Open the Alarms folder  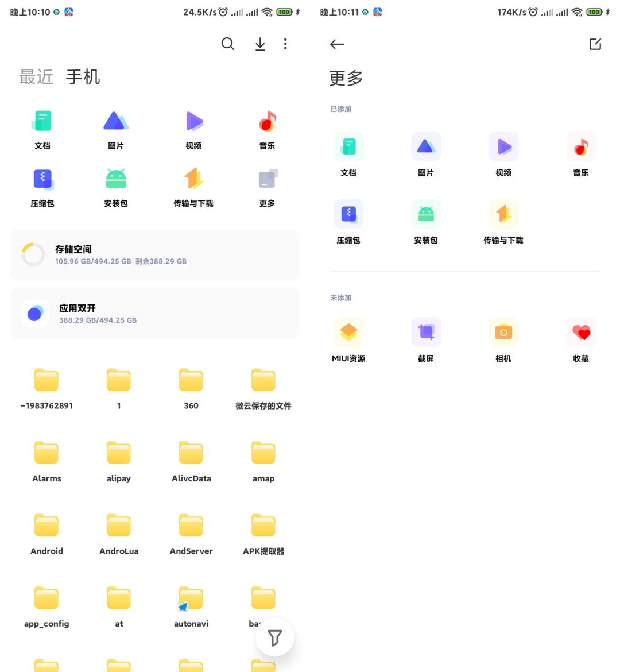46,461
